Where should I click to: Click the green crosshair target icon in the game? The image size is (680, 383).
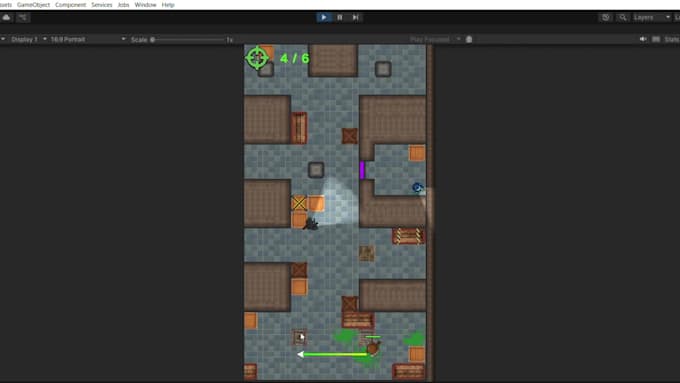(257, 58)
